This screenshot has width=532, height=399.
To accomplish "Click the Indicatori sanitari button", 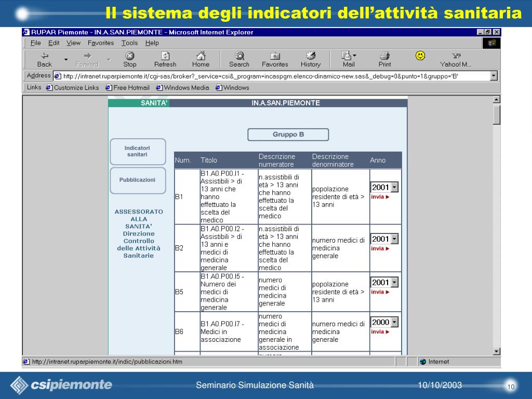I will tap(138, 152).
